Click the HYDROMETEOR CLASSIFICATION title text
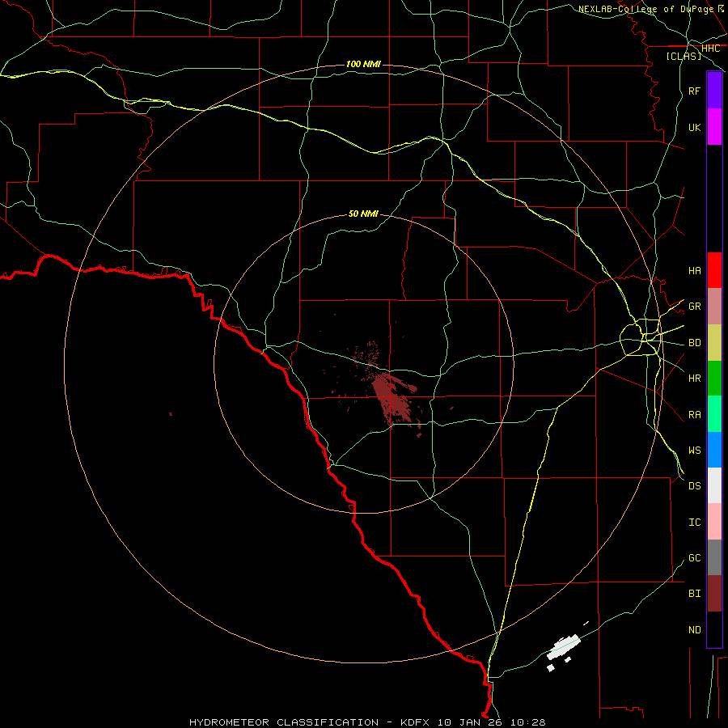The image size is (728, 728). (284, 722)
